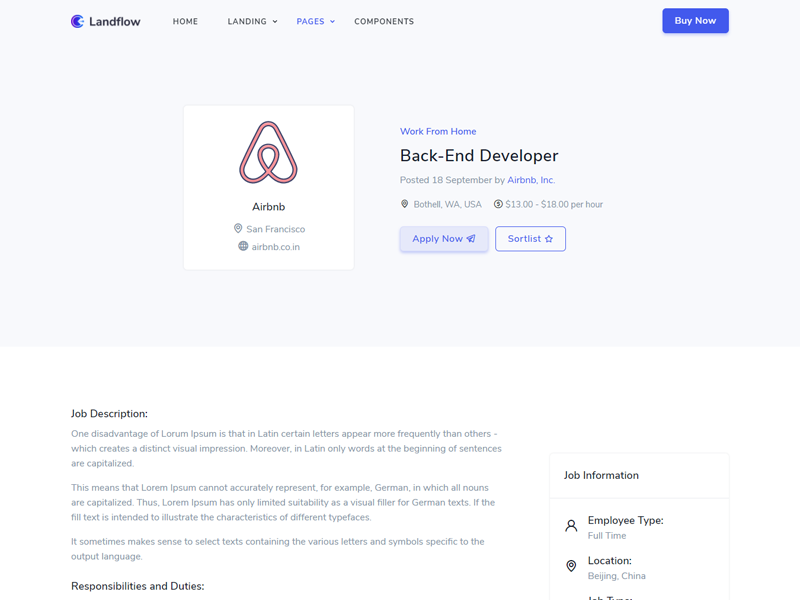Click the Employee Type label

click(626, 520)
